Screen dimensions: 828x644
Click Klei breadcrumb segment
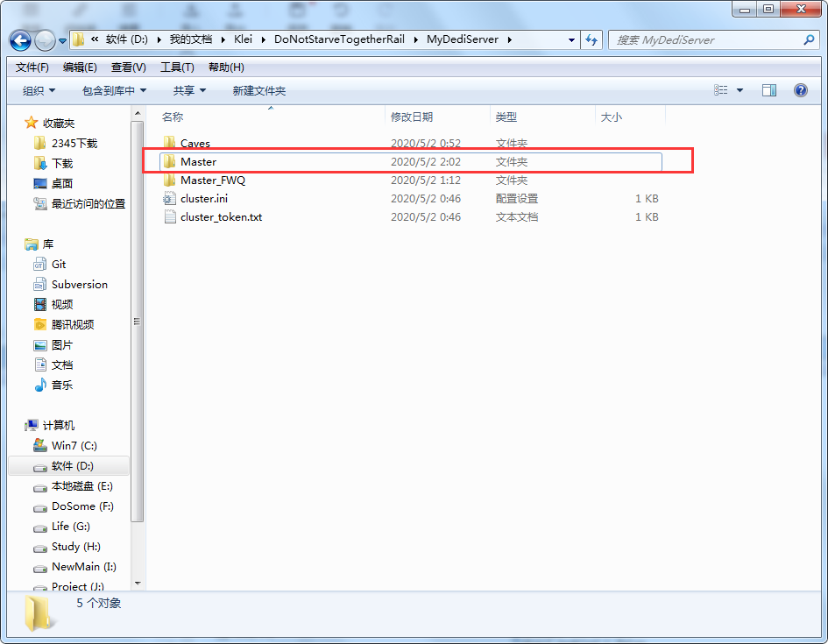tap(243, 39)
